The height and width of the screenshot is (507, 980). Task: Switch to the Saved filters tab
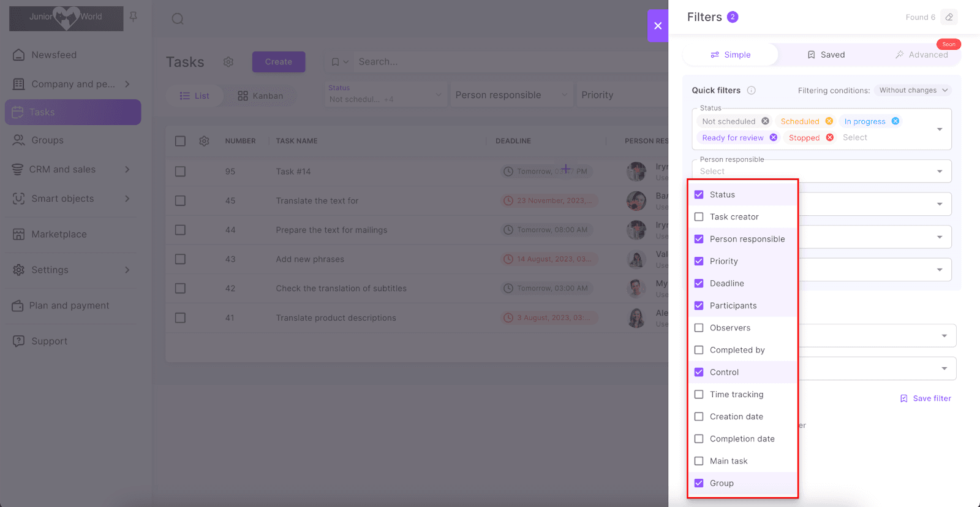tap(826, 55)
